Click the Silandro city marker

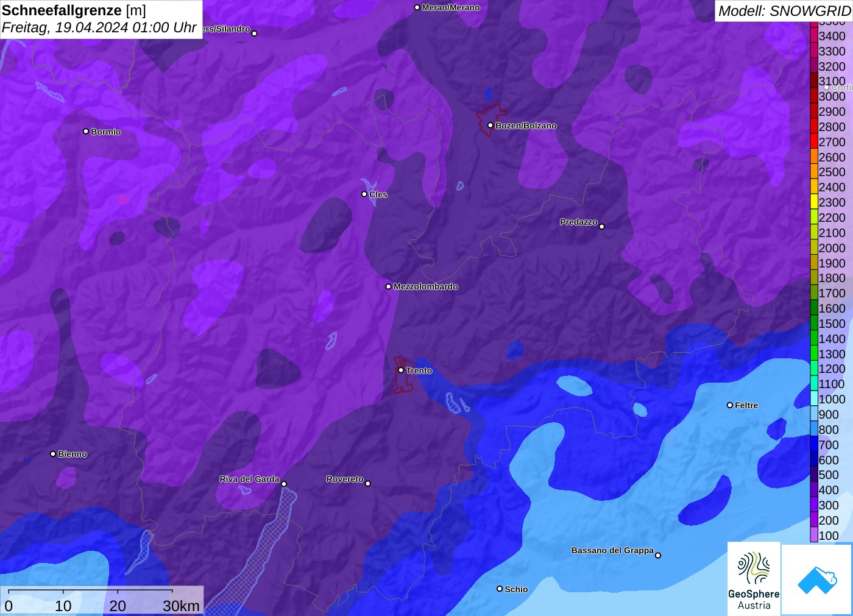click(x=255, y=34)
